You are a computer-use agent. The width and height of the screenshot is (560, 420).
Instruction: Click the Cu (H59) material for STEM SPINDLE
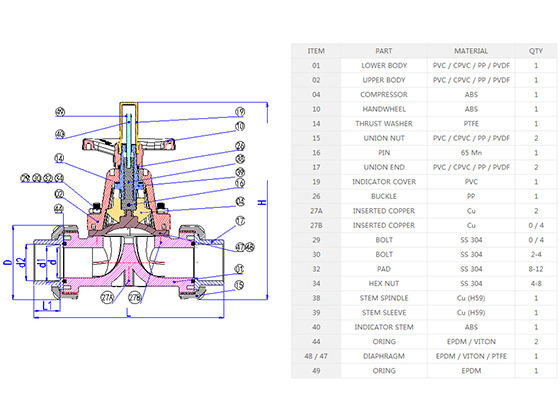(471, 298)
